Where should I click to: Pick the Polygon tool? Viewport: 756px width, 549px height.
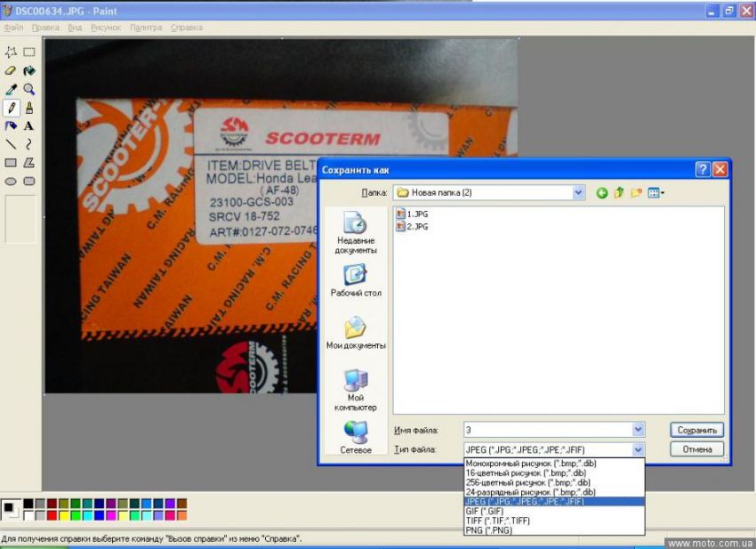(x=29, y=163)
